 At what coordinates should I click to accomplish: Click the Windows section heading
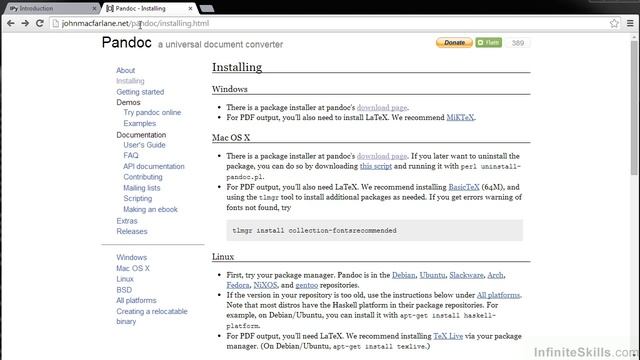tap(229, 89)
